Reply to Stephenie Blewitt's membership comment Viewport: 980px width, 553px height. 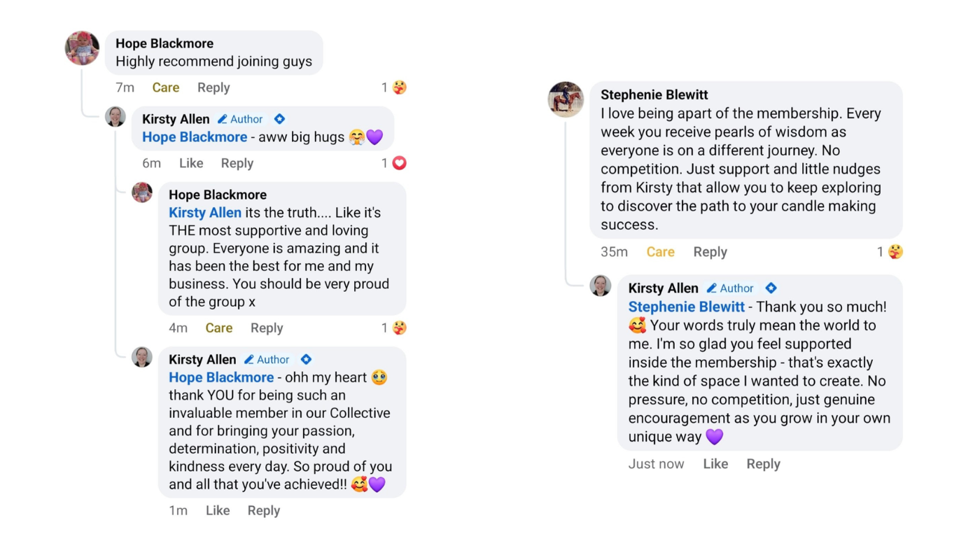(x=710, y=252)
